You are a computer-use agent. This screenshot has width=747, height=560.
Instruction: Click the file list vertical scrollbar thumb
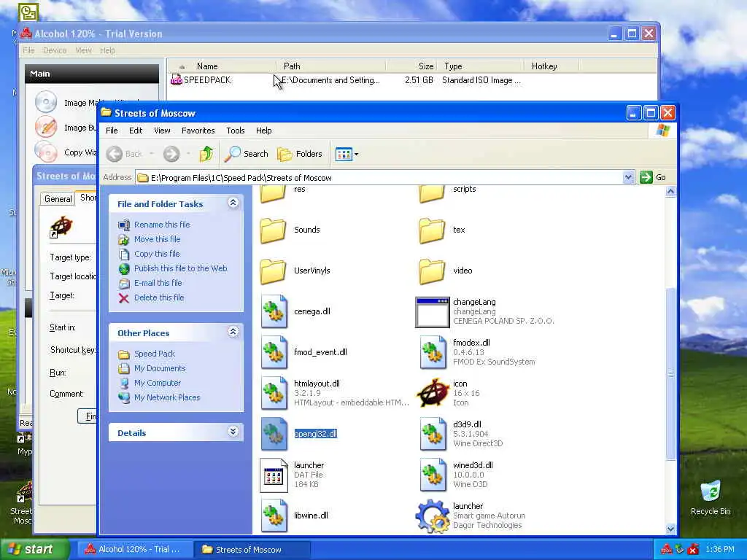[x=670, y=374]
